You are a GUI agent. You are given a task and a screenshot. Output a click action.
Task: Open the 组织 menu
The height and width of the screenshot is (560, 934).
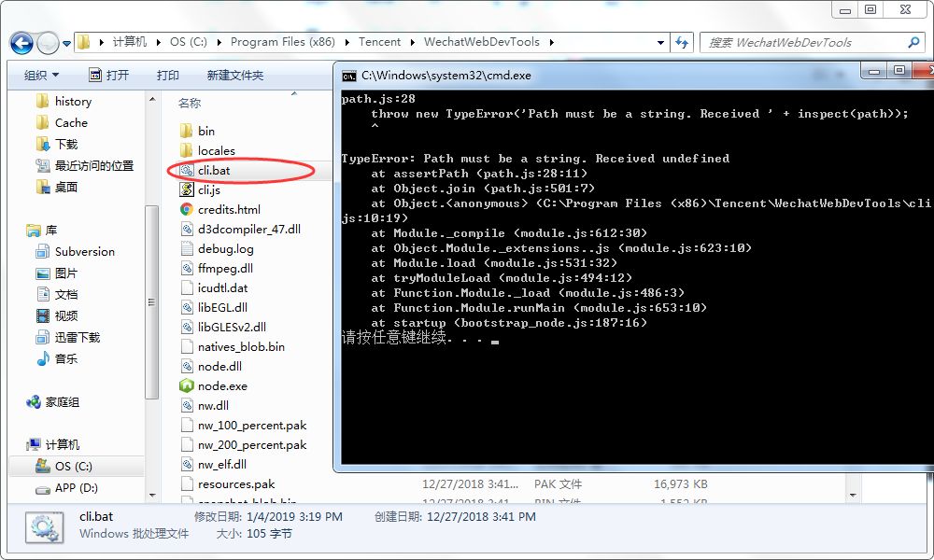[41, 75]
